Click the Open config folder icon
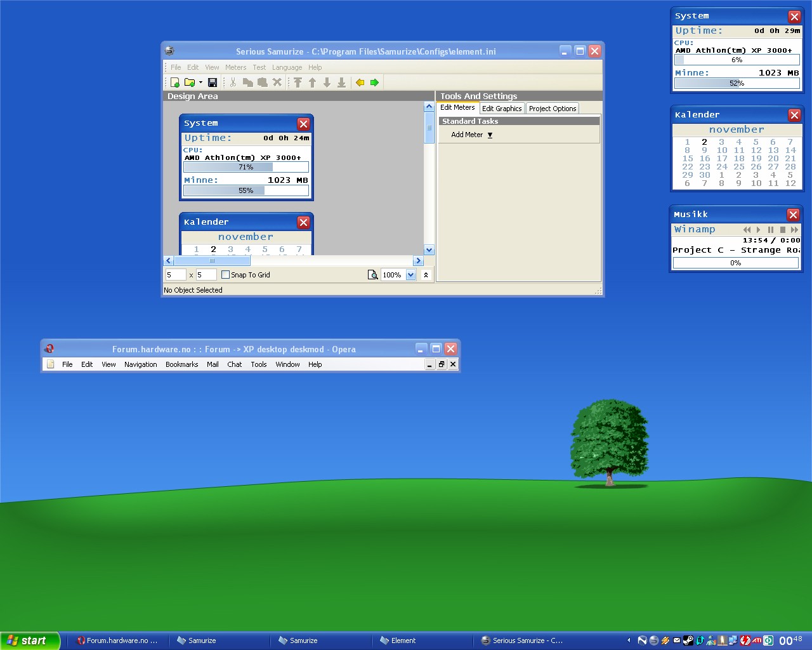The image size is (812, 650). click(189, 83)
